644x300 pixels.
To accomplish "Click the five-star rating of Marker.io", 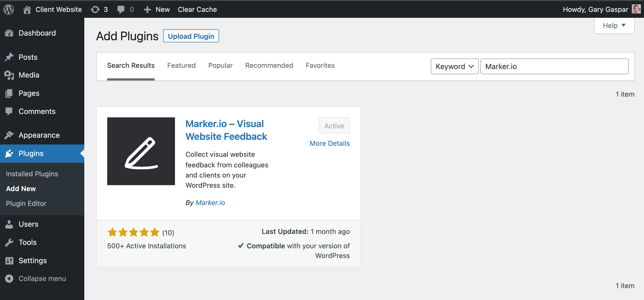I will pyautogui.click(x=133, y=232).
